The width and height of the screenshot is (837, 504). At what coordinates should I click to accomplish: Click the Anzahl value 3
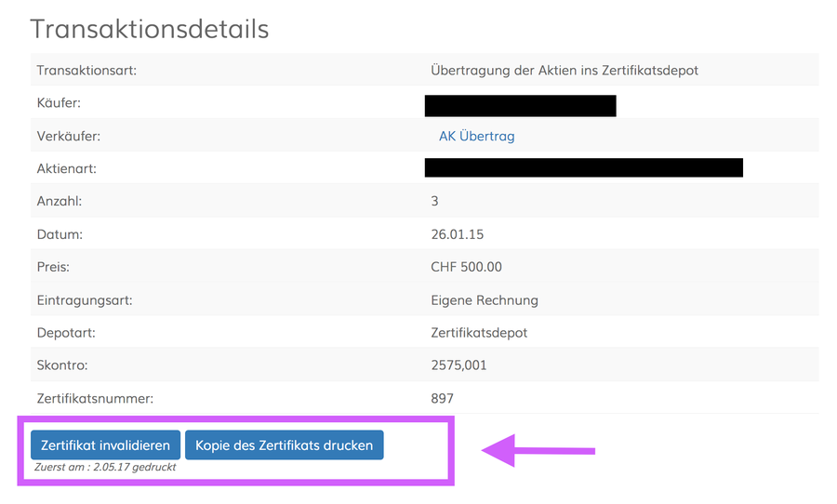click(434, 201)
